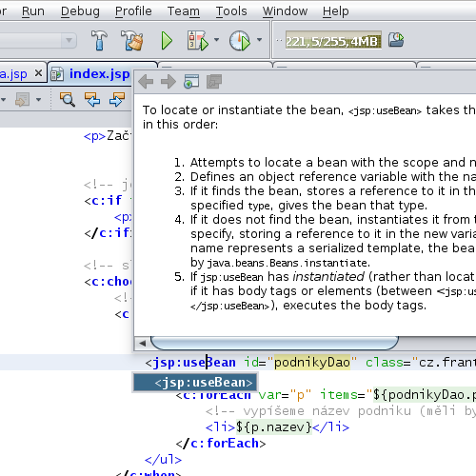Open the Run menu
This screenshot has height=476, width=476.
coord(33,11)
